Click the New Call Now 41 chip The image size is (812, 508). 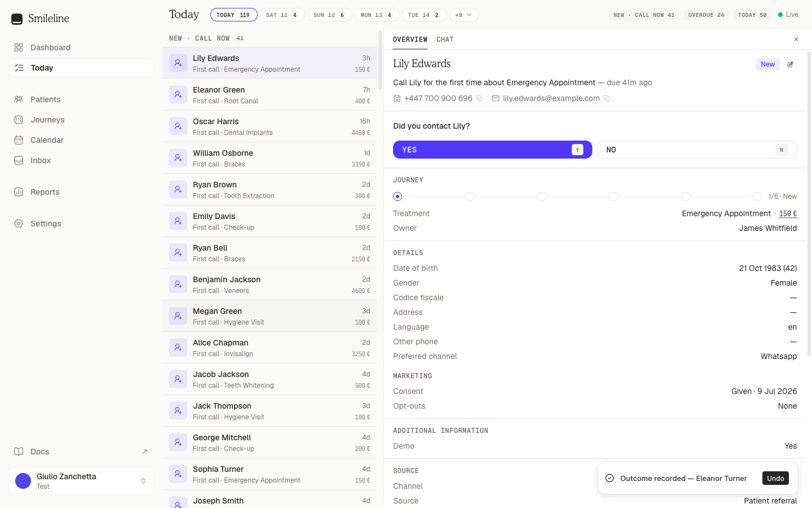[644, 15]
